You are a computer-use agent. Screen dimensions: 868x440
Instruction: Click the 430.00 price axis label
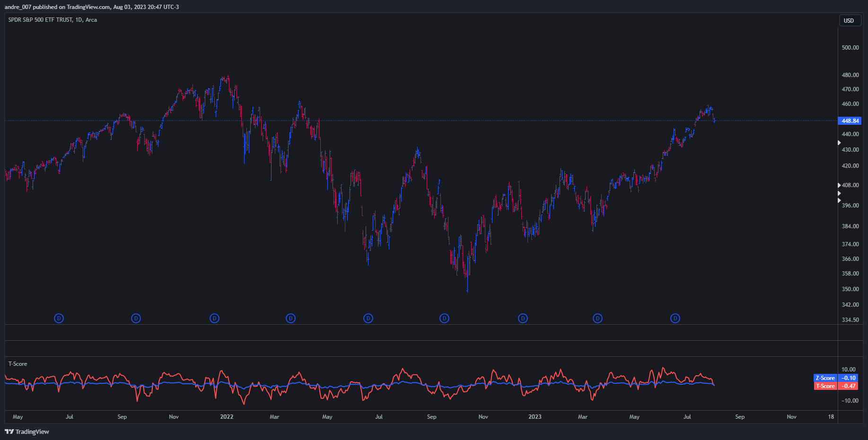(850, 150)
